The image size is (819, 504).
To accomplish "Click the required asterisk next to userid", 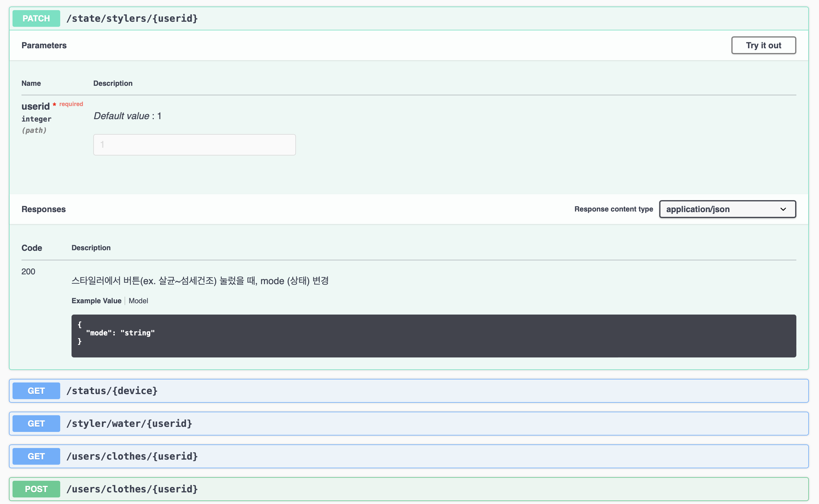I will (x=54, y=104).
